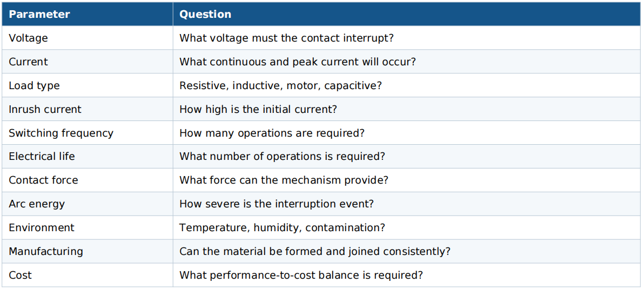
Task: Click 'Resistive, inductive, motor, capacitive?' text
Action: pos(281,86)
